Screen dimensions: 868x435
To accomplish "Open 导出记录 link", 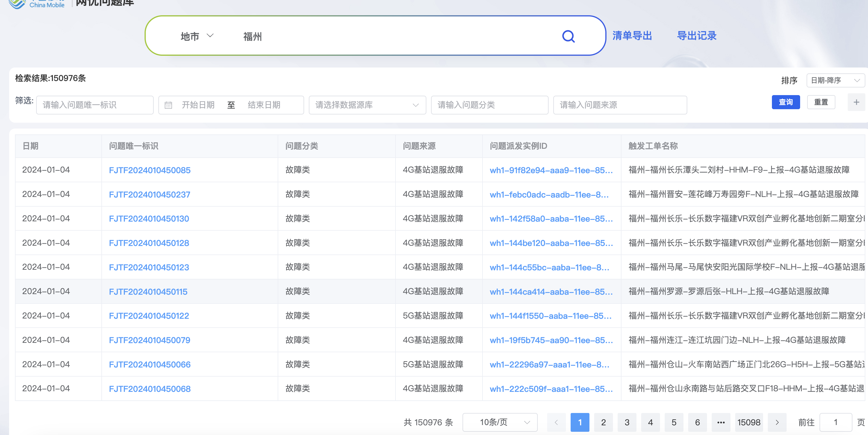I will [x=696, y=36].
